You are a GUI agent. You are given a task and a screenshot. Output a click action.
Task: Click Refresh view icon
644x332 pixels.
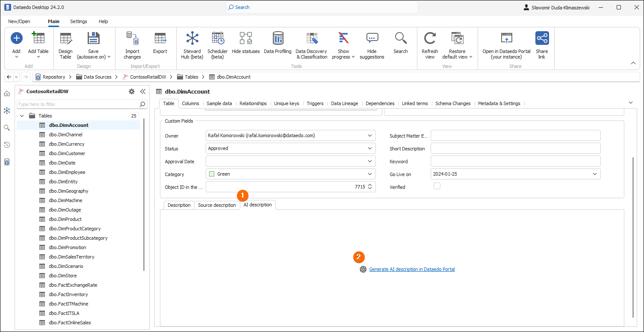430,38
